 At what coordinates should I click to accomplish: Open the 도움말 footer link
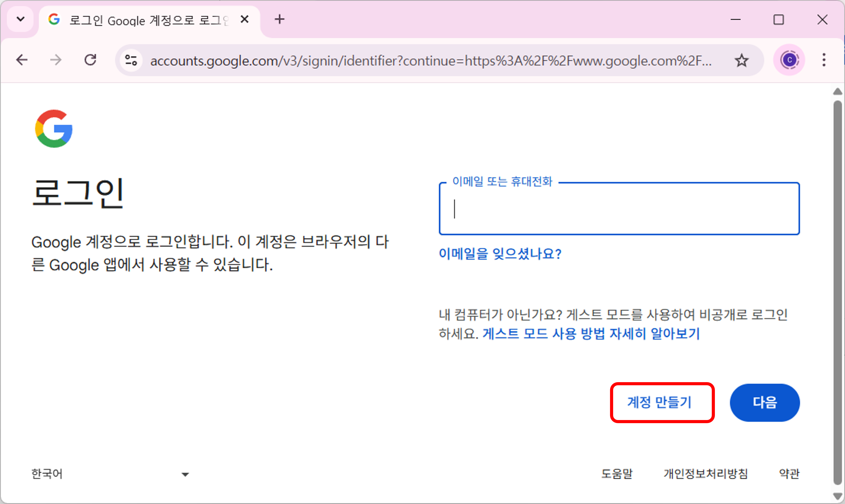tap(617, 473)
